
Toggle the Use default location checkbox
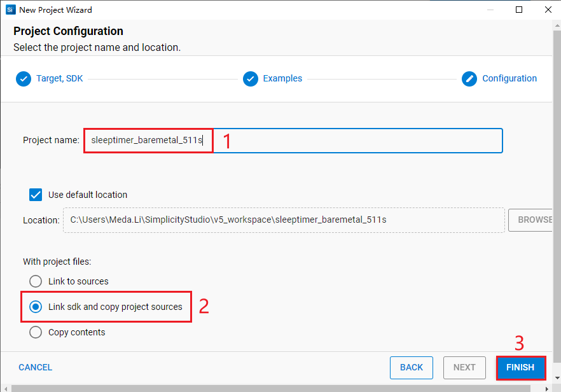point(36,195)
